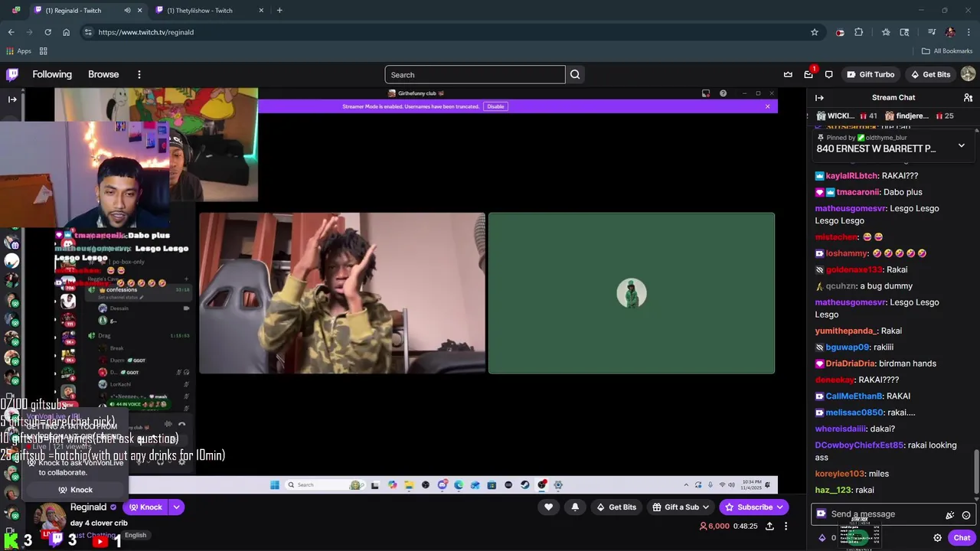Screen dimensions: 980x551
Task: Mute the Reginald tab audio icon
Action: [x=127, y=11]
